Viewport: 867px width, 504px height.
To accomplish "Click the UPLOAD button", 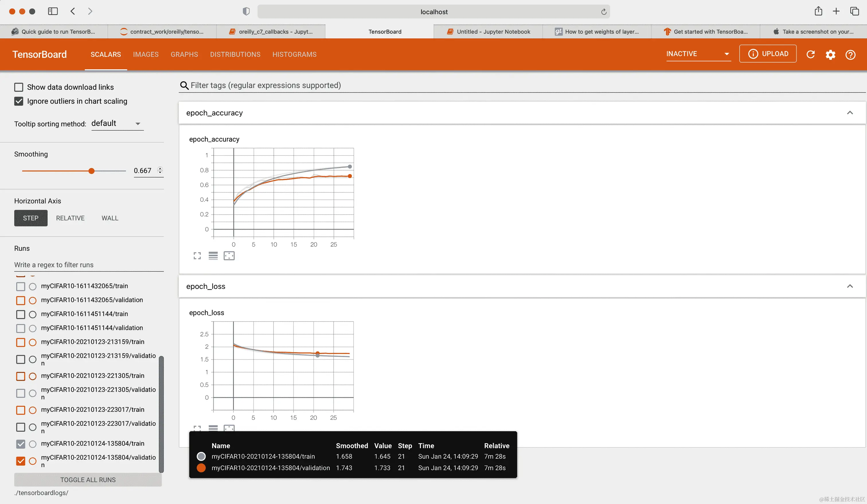I will click(768, 54).
